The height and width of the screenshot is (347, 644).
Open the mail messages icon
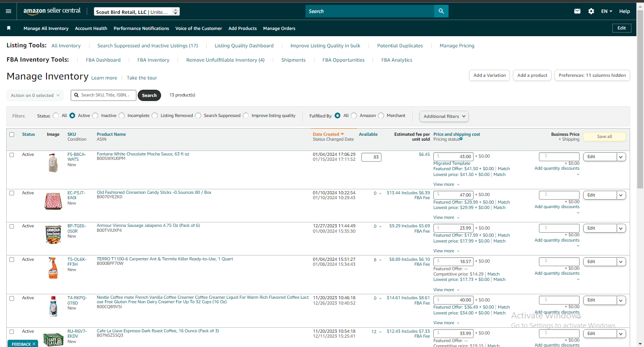577,11
